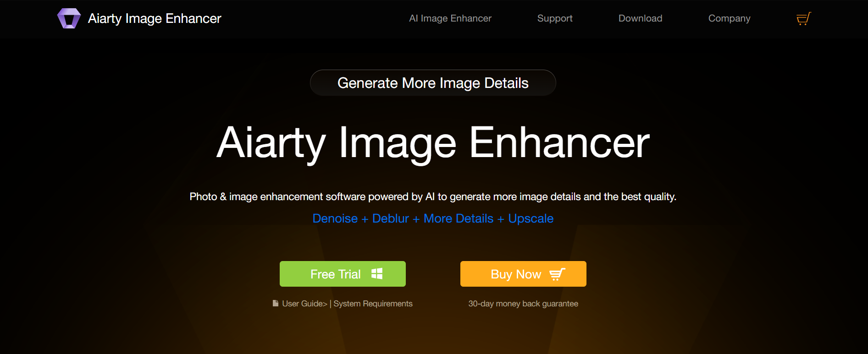This screenshot has width=868, height=354.
Task: Click the Windows logo on Free Trial
Action: 377,273
